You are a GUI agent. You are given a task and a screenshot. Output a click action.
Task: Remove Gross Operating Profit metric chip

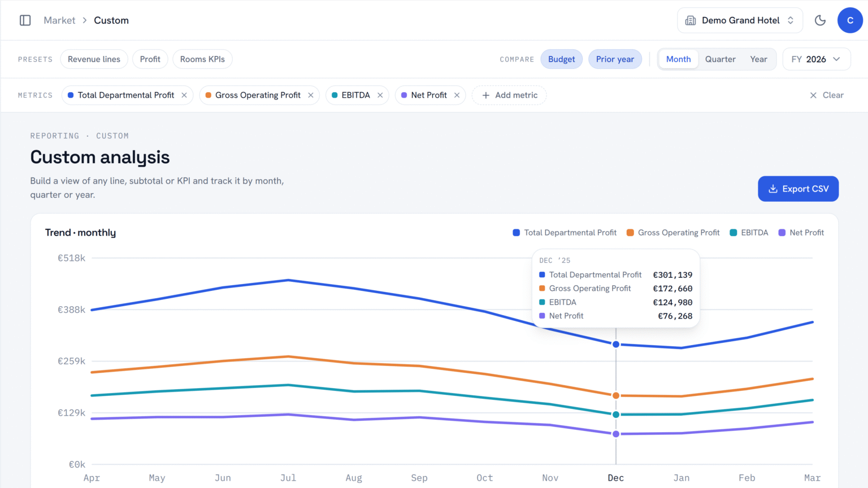coord(311,95)
